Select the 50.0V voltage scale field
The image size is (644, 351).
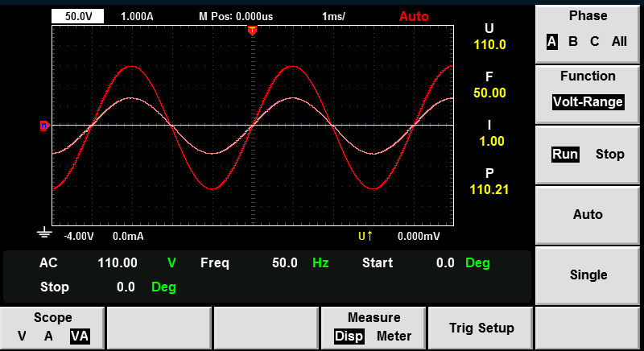(77, 16)
